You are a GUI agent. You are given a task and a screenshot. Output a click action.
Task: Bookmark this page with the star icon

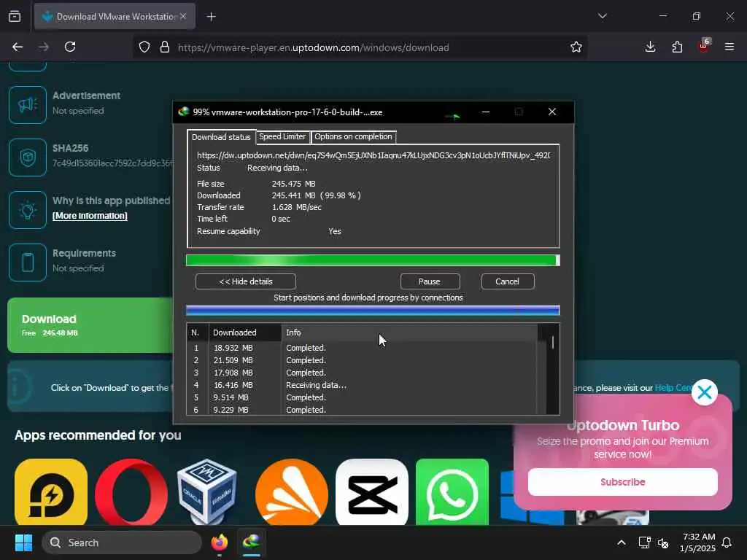pyautogui.click(x=576, y=47)
